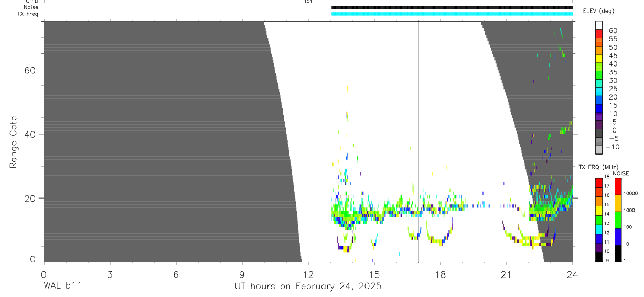Click the 'NOISE' legend title
Image resolution: width=644 pixels, height=297 pixels.
click(621, 173)
